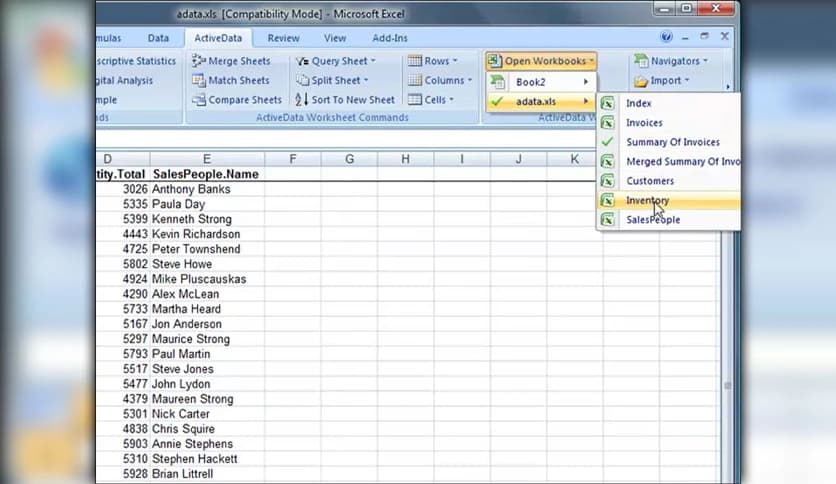Click the Book2 workbook icon

pyautogui.click(x=497, y=82)
